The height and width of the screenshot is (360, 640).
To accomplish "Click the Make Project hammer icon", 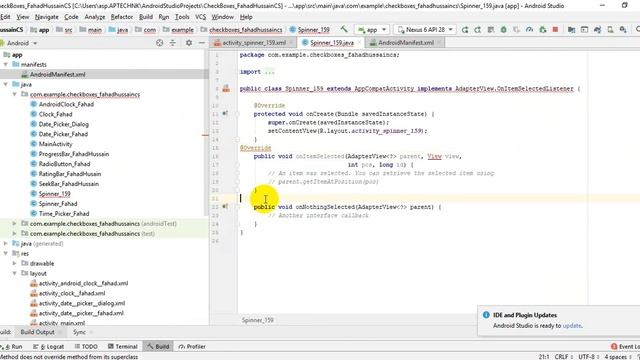I will click(344, 29).
